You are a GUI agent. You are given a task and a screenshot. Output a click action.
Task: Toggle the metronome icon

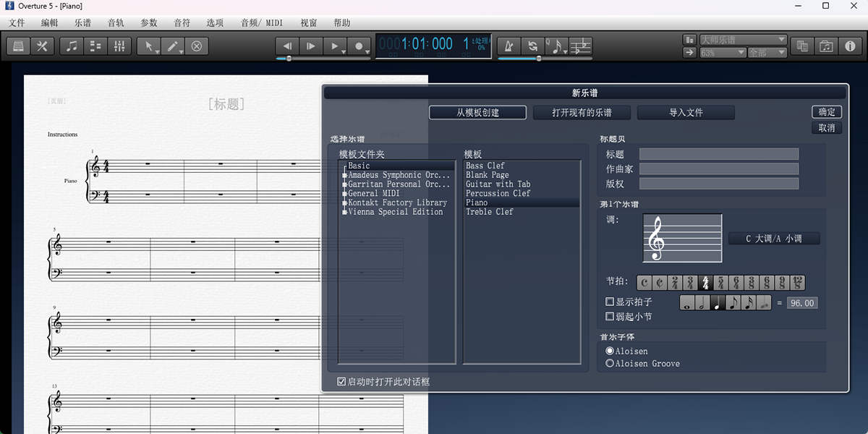point(509,46)
